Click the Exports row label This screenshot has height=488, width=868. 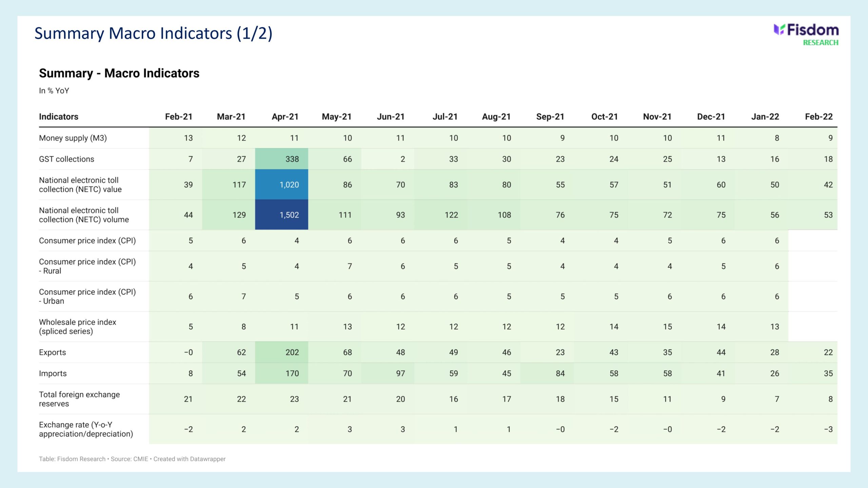[x=53, y=352]
